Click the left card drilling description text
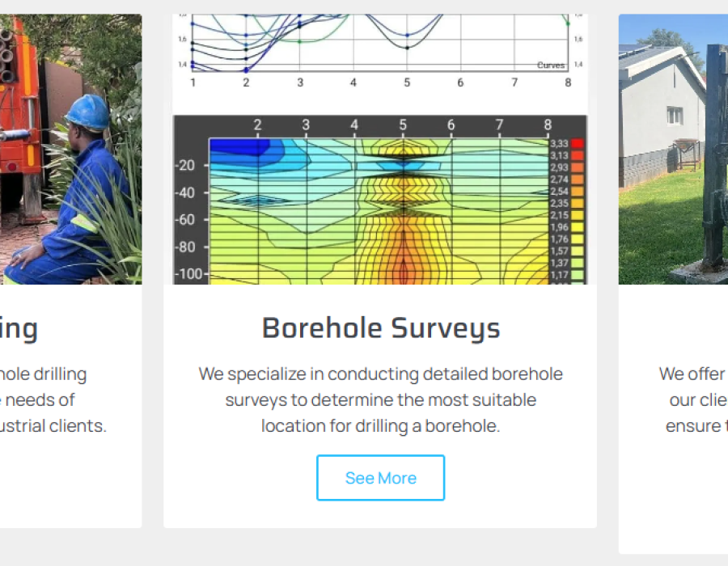The image size is (728, 566). click(x=53, y=399)
